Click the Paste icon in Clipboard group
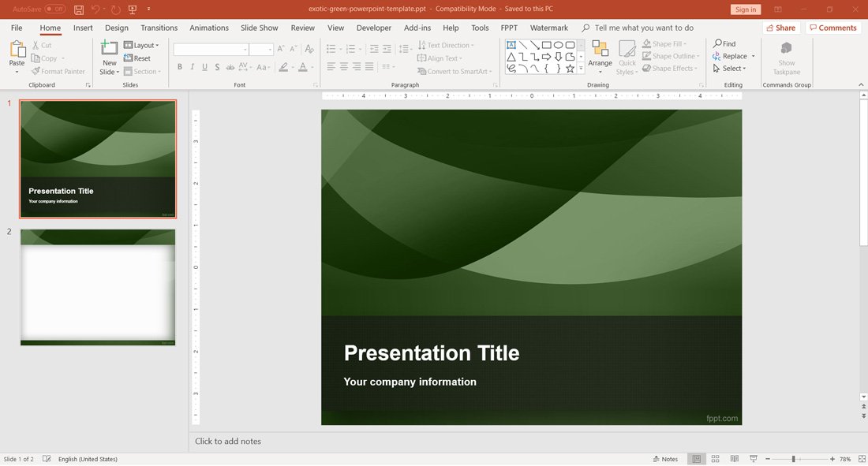This screenshot has width=868, height=466. [17, 50]
